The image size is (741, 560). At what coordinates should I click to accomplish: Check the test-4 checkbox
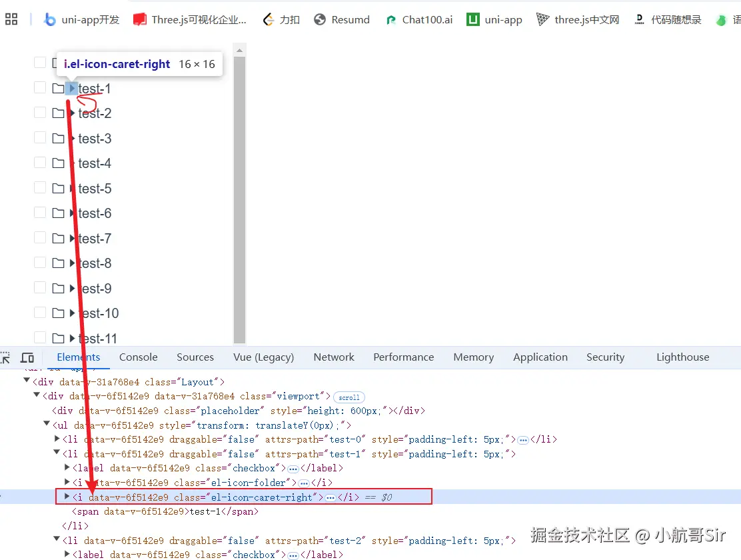coord(40,163)
